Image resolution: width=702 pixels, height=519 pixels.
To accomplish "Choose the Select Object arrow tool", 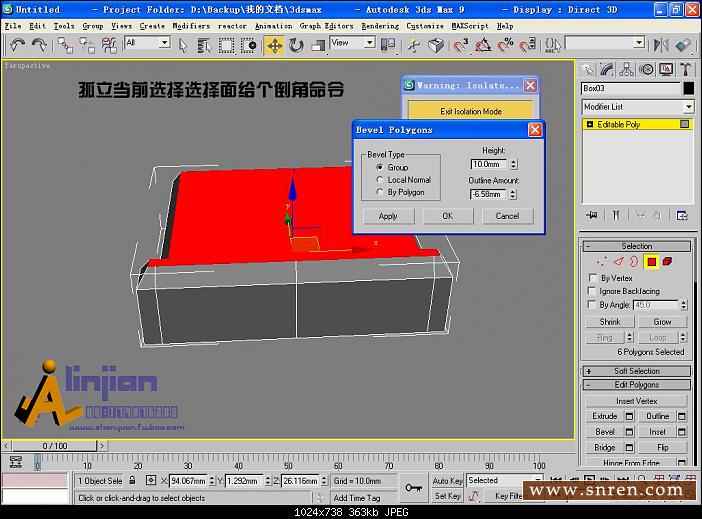I will (183, 45).
